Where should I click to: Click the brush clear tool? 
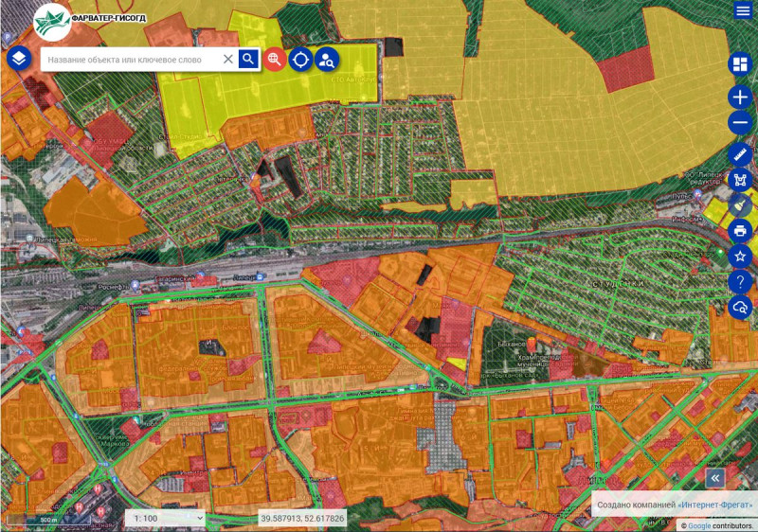pyautogui.click(x=740, y=204)
